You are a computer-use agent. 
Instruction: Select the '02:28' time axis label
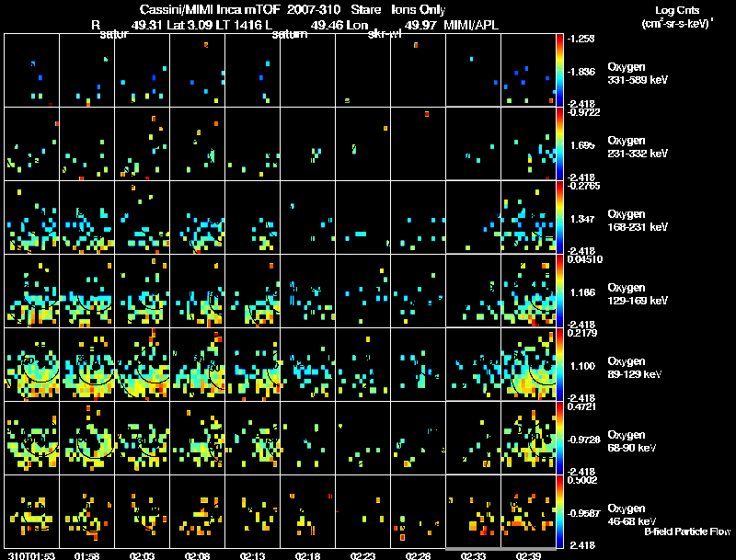(418, 556)
